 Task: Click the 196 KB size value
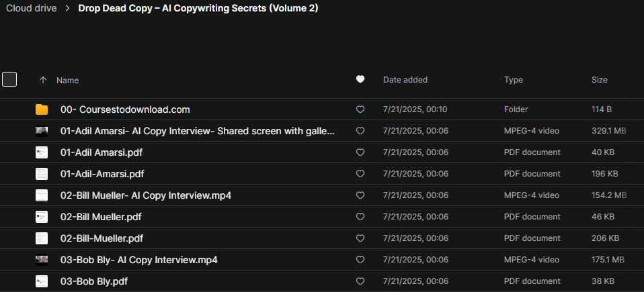(x=604, y=174)
